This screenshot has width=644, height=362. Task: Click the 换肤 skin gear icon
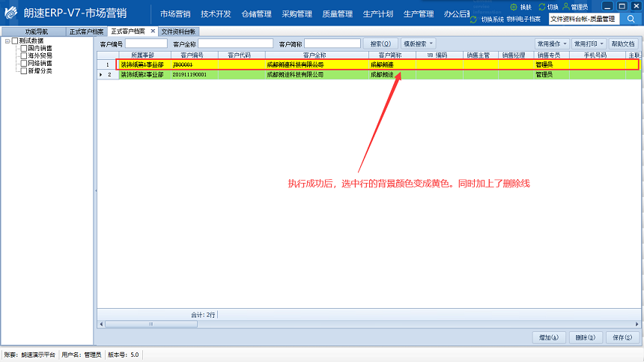(514, 6)
